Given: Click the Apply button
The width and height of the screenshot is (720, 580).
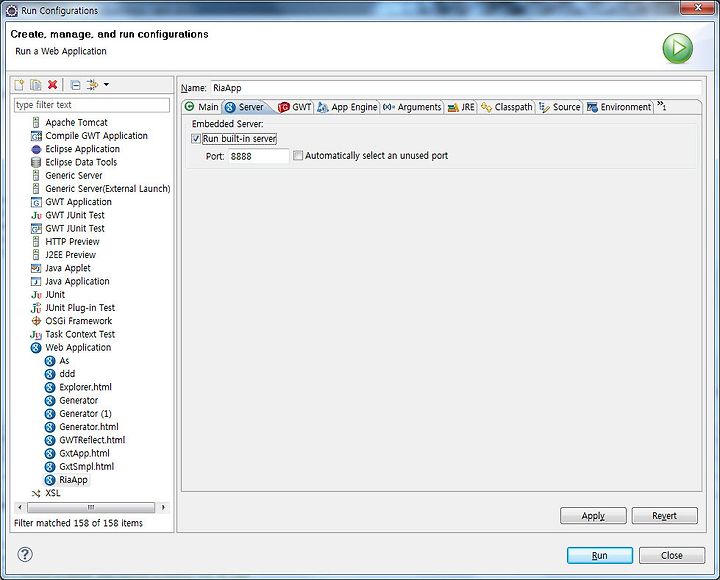Looking at the screenshot, I should [x=593, y=516].
